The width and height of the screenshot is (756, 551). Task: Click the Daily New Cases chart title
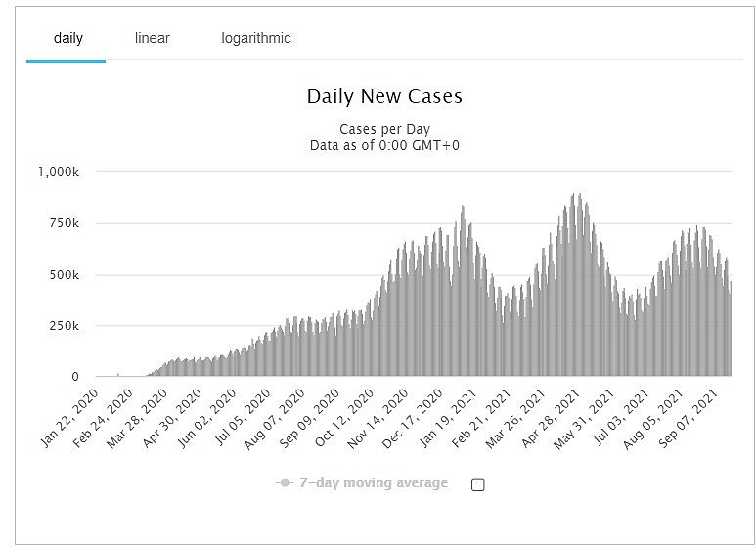click(384, 96)
